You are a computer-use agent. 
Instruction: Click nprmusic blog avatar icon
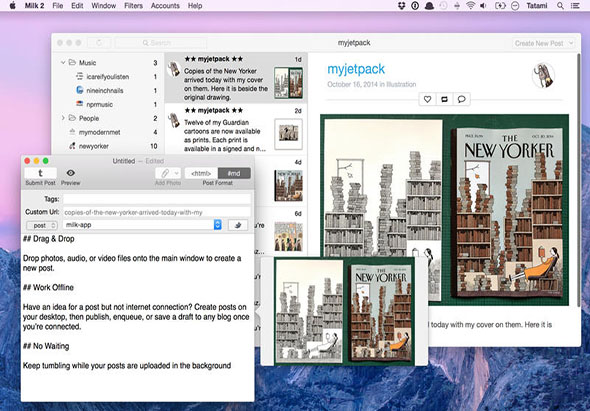click(79, 104)
